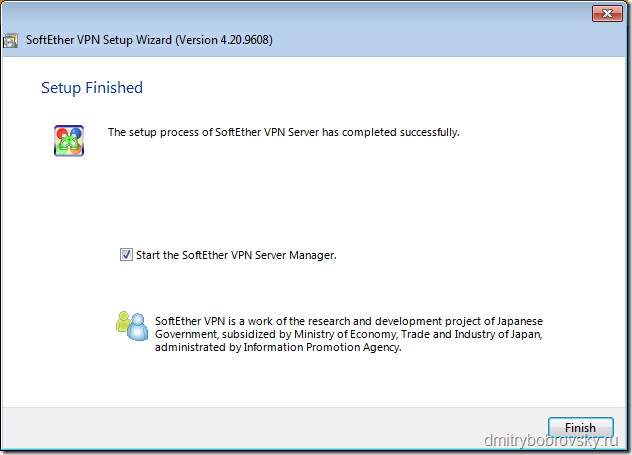Image resolution: width=632 pixels, height=455 pixels.
Task: Click the 'Setup Finished' heading
Action: [x=92, y=88]
